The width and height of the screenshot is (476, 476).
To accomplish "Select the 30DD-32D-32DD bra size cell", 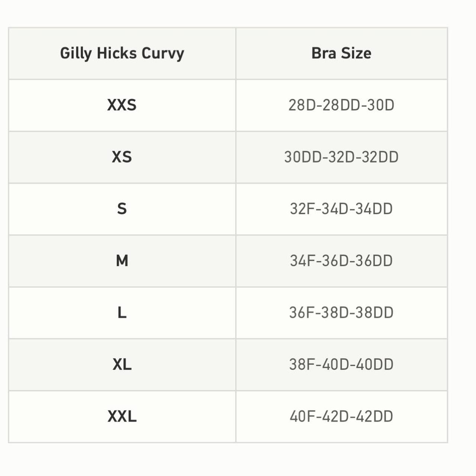I will point(341,157).
